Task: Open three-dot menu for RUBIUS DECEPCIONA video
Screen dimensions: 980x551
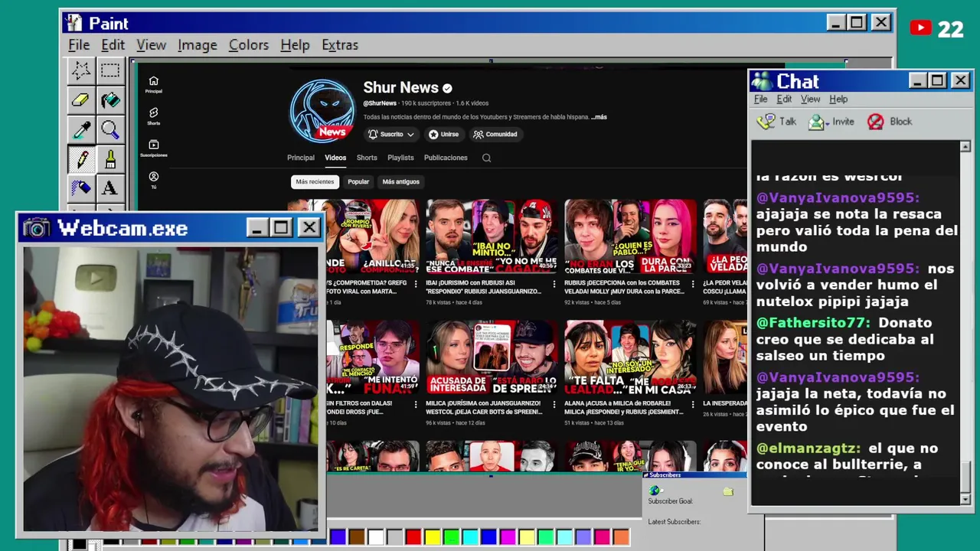Action: [693, 284]
